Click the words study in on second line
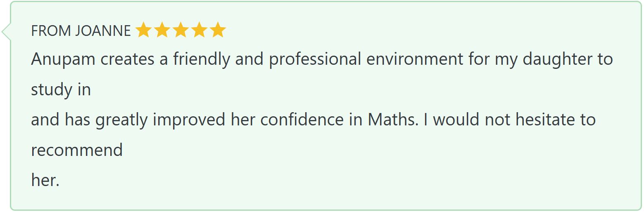The image size is (644, 212). [61, 90]
